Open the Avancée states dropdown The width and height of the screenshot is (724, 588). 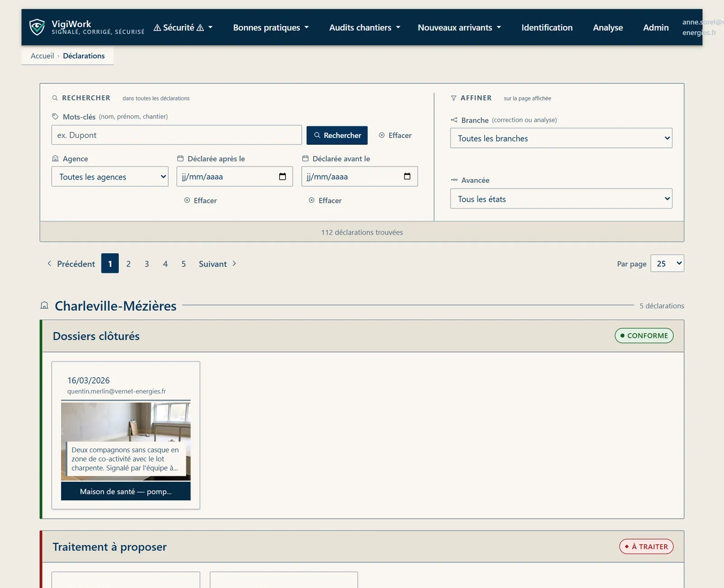(561, 199)
